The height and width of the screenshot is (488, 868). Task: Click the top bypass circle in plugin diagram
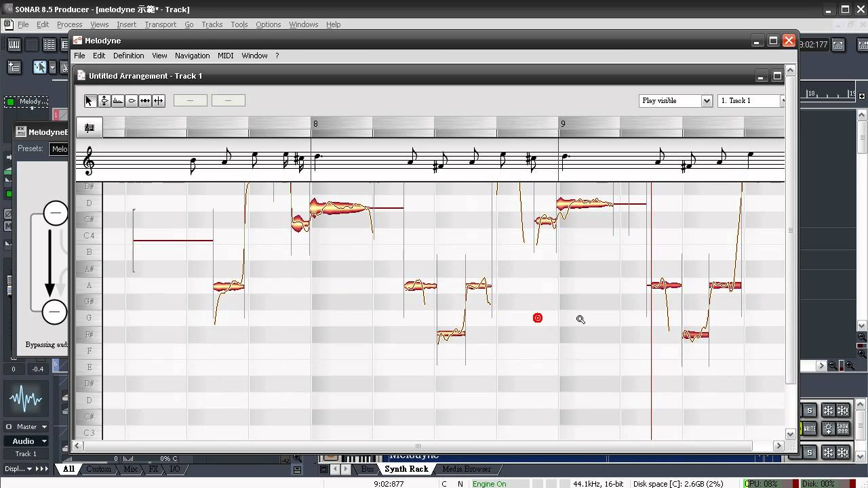[x=56, y=213]
